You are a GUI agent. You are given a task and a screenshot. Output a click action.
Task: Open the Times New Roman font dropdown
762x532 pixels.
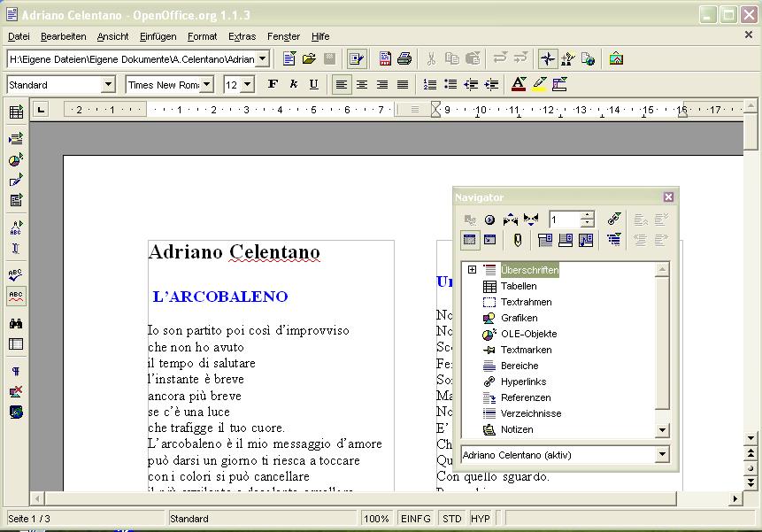click(x=207, y=85)
